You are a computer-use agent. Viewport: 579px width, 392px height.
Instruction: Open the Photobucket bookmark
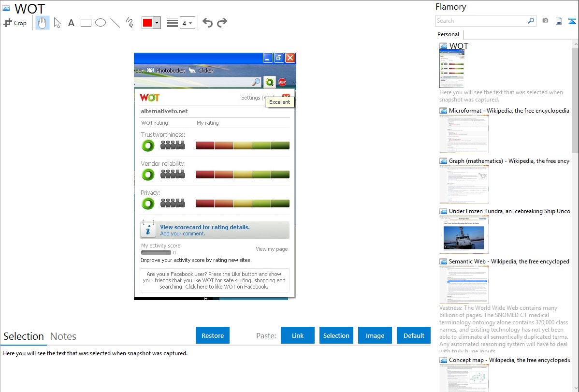pos(166,70)
